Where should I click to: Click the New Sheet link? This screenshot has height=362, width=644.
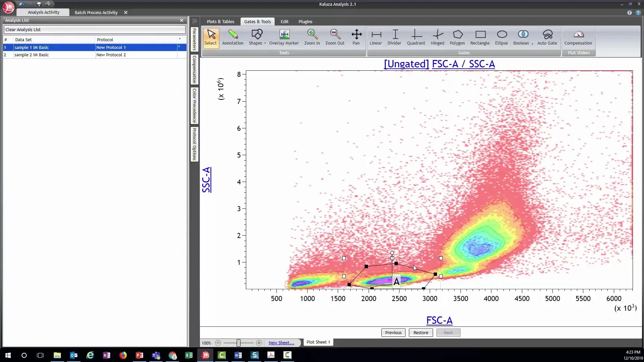281,343
